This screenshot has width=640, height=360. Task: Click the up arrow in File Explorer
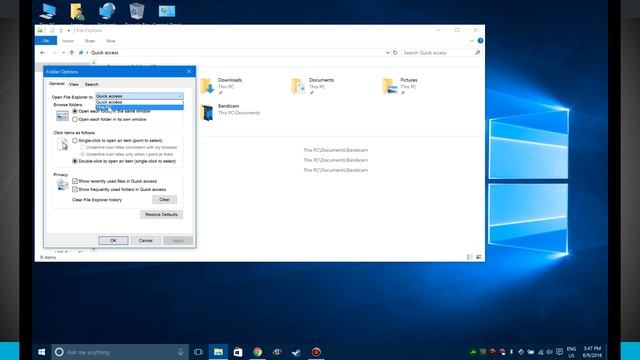(72, 53)
